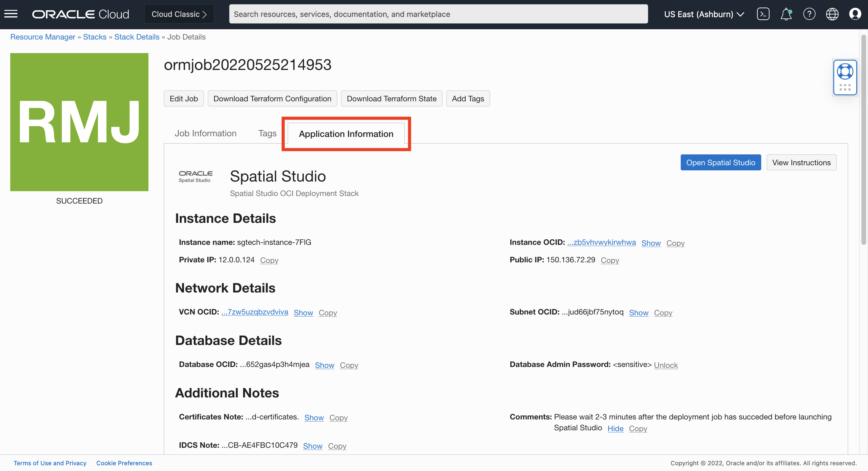Image resolution: width=868 pixels, height=471 pixels.
Task: Hide the Comments note text
Action: 615,428
